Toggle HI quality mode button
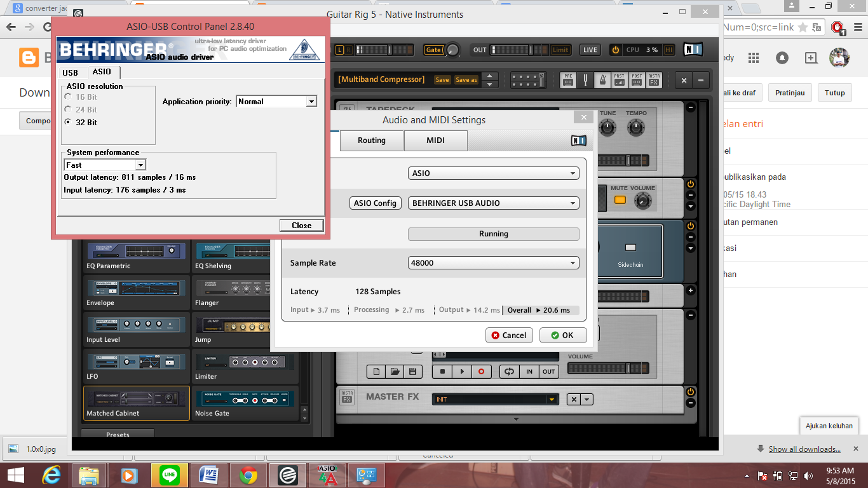Viewport: 868px width, 488px height. coord(669,50)
